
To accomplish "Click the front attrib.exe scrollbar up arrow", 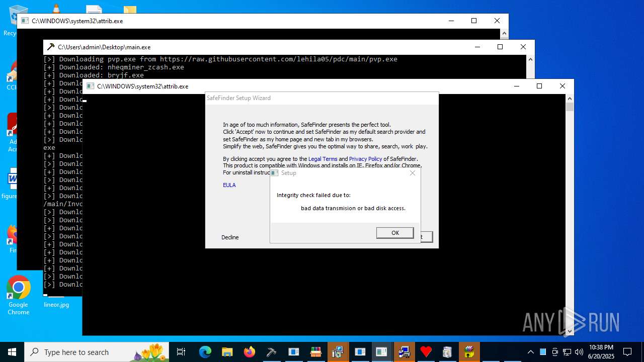I will point(570,98).
